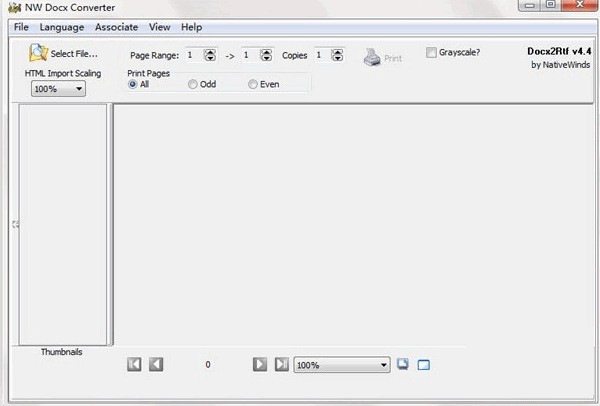The height and width of the screenshot is (406, 600).
Task: Click the stacked-pages view icon beside the zoom box
Action: (x=403, y=364)
